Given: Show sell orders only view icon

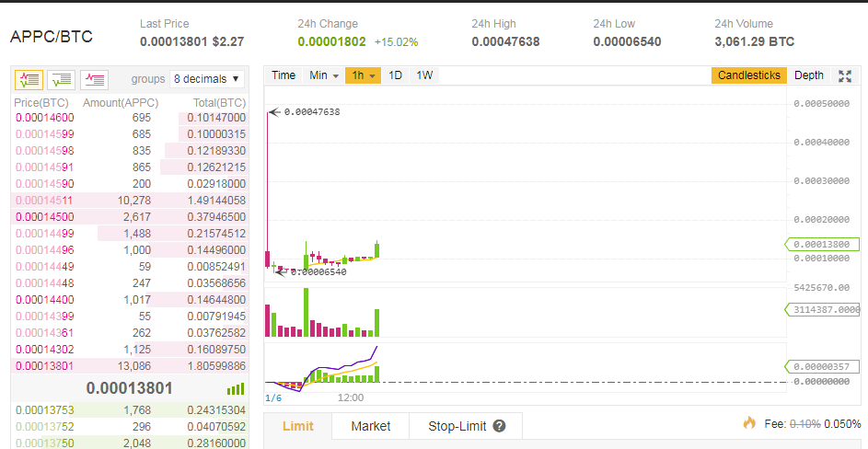Looking at the screenshot, I should (x=94, y=80).
